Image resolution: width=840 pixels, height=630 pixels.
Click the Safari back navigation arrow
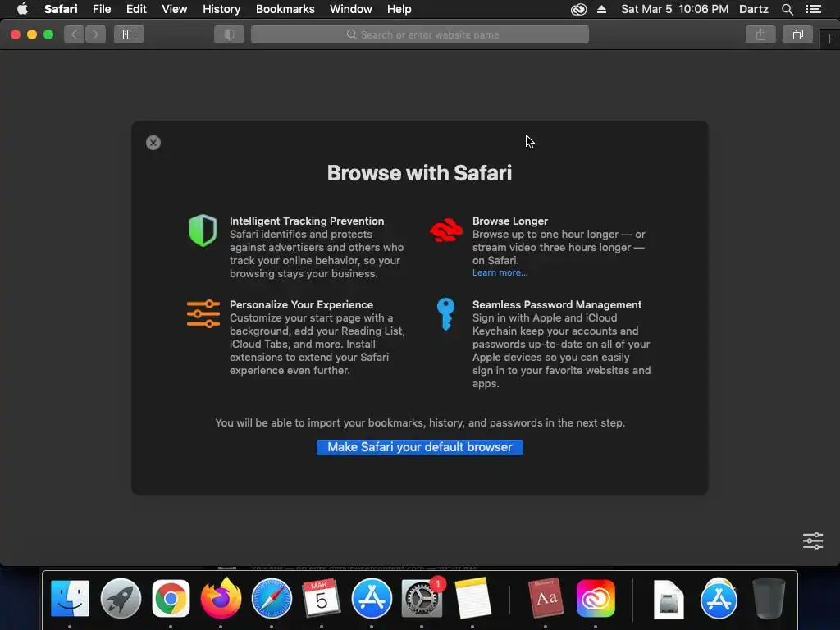click(x=75, y=34)
